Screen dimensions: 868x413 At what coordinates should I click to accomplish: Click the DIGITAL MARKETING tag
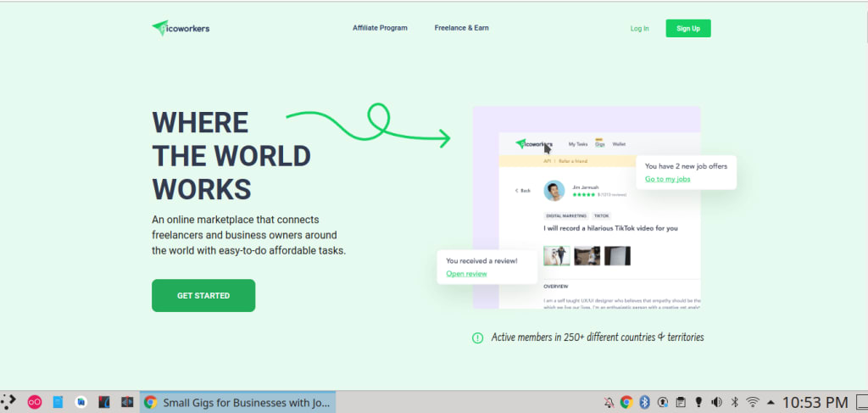pos(565,216)
